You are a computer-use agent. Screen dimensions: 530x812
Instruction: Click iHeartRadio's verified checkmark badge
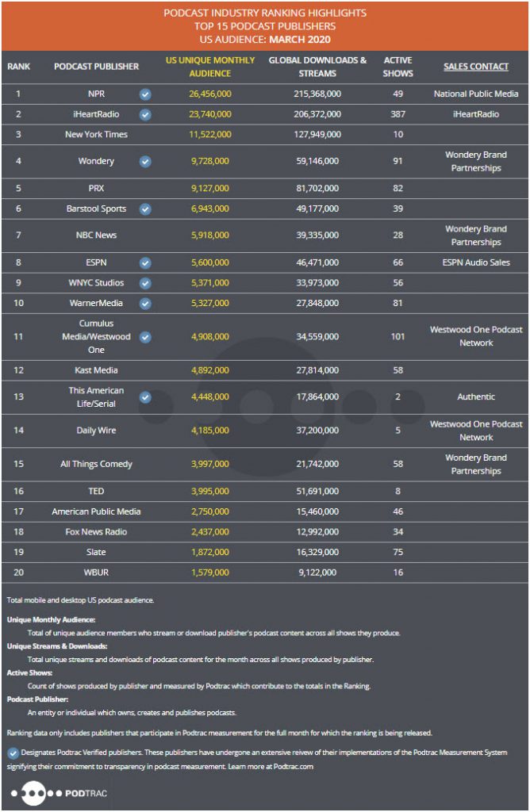pos(145,114)
